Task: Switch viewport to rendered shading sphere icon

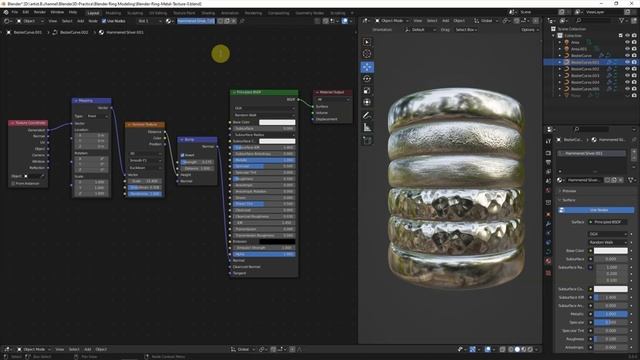Action: (x=530, y=349)
